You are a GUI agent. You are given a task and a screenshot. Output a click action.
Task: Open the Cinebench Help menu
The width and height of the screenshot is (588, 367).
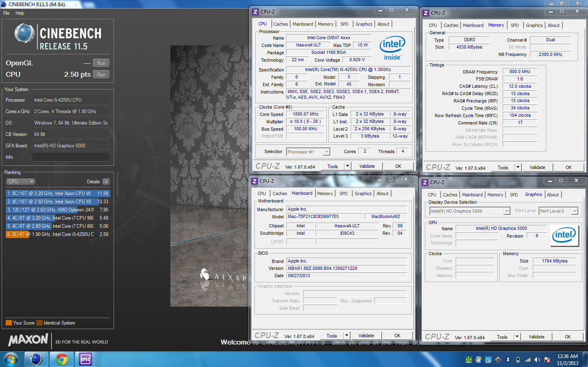pos(20,13)
